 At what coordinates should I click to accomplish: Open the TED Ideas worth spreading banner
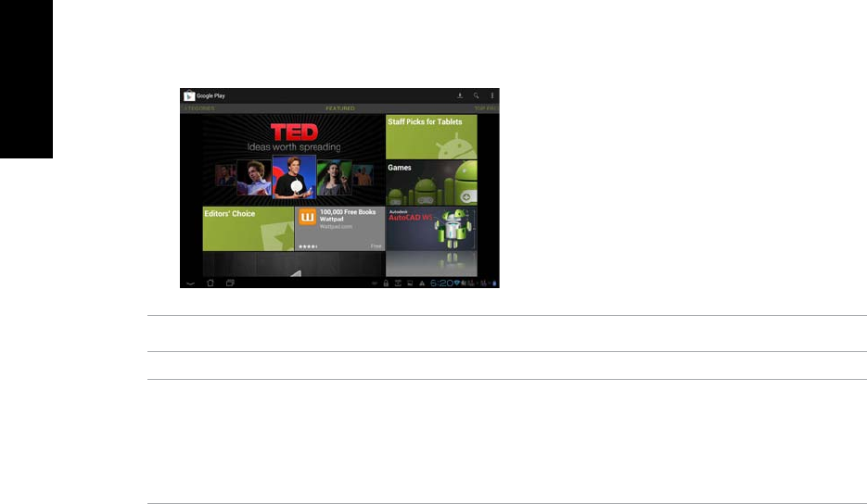(294, 159)
